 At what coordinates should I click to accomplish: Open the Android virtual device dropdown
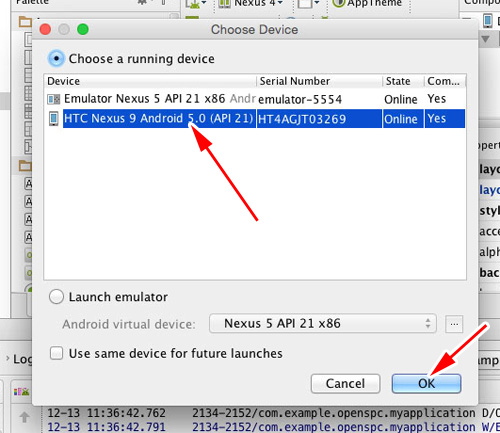pyautogui.click(x=323, y=323)
